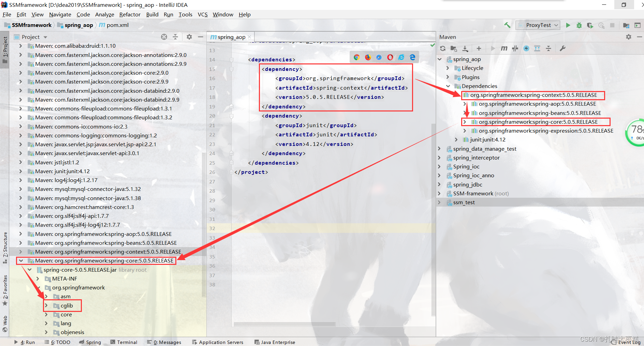Open the File menu
Viewport: 644px width, 346px height.
click(7, 14)
